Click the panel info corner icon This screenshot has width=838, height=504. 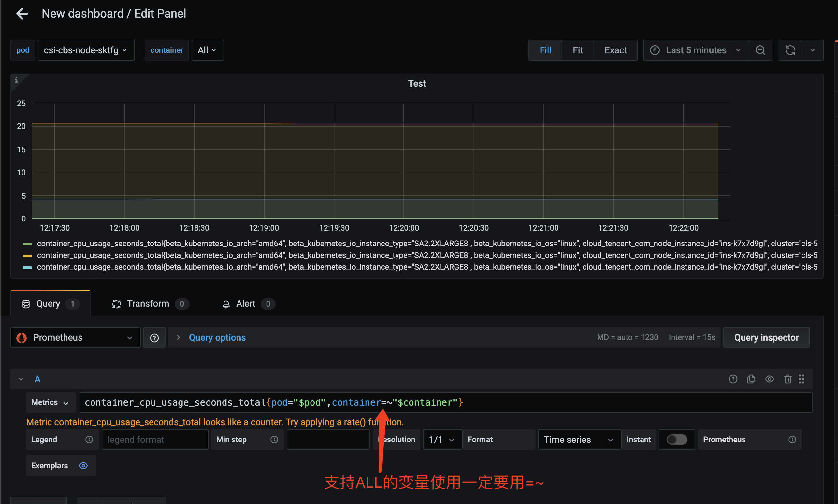16,80
